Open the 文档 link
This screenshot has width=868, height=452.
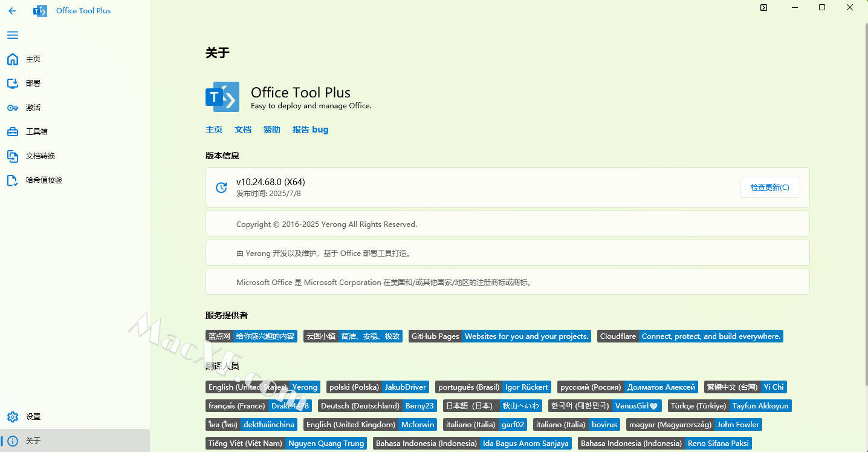tap(243, 129)
